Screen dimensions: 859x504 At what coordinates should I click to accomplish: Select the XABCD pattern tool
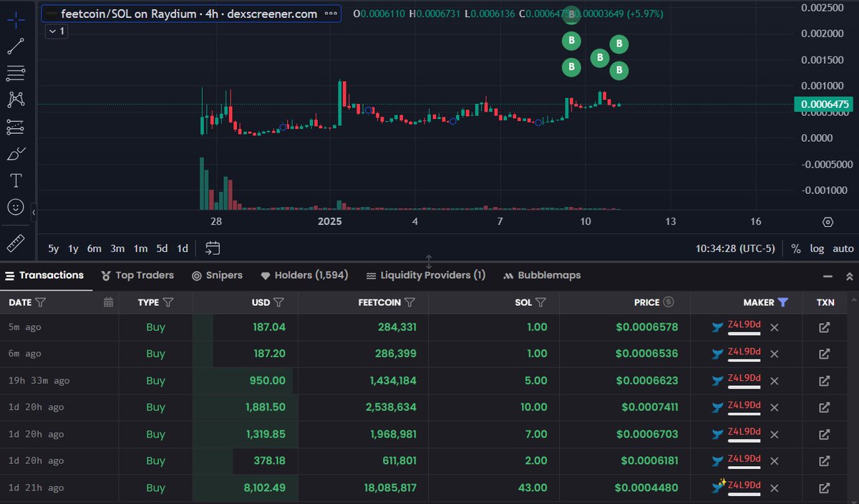point(16,100)
